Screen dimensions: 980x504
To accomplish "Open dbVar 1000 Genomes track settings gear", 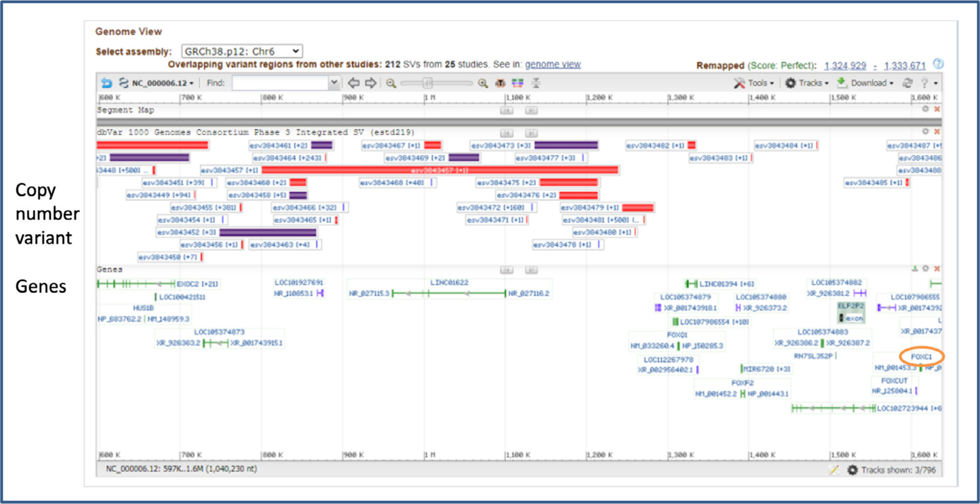I will click(925, 131).
